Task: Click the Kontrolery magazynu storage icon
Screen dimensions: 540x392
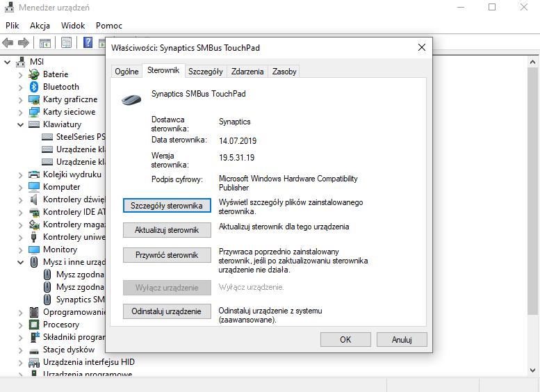Action: click(34, 224)
